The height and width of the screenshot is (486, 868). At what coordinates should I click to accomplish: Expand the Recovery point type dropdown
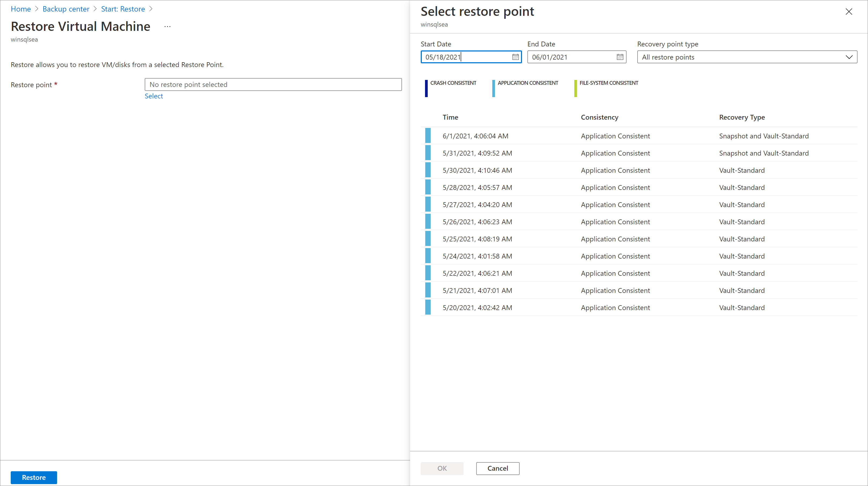coord(850,57)
